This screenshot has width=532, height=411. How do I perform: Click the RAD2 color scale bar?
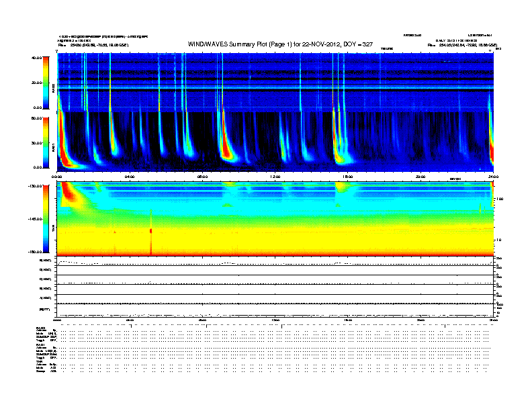46,83
